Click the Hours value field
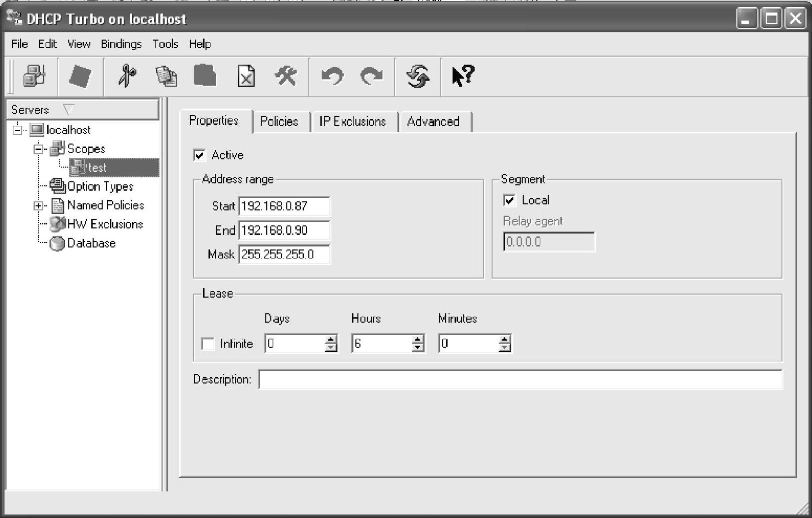The width and height of the screenshot is (812, 518). tap(381, 344)
